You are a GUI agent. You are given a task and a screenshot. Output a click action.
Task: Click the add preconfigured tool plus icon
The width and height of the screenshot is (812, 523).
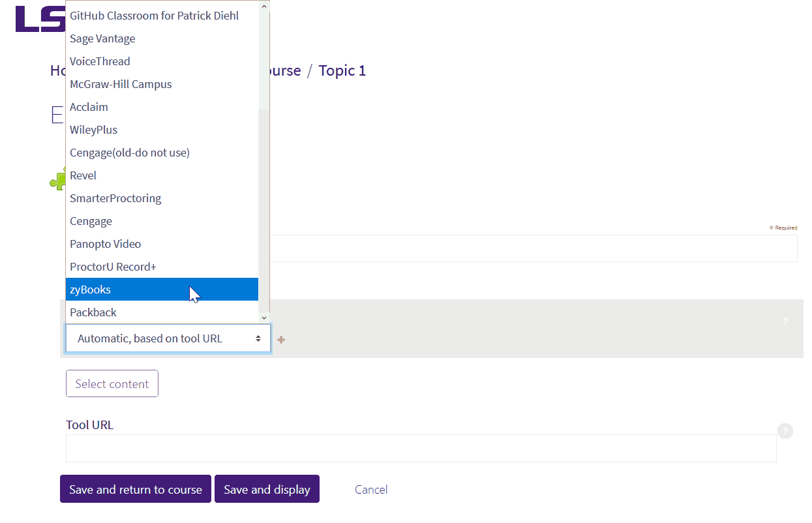[281, 340]
